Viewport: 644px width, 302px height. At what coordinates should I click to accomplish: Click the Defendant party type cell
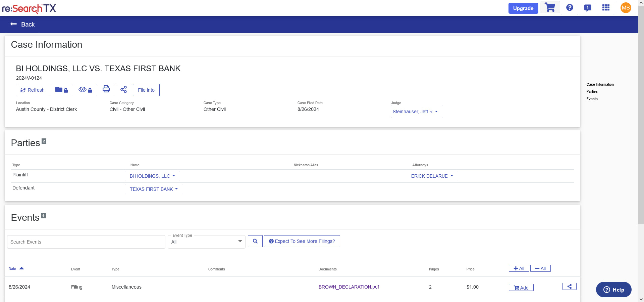(x=23, y=188)
